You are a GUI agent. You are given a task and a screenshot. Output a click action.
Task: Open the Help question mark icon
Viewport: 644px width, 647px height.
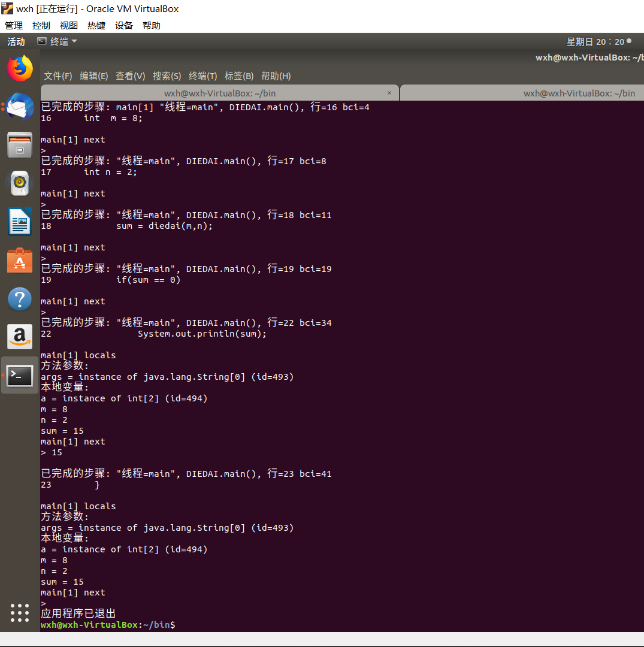tap(20, 299)
